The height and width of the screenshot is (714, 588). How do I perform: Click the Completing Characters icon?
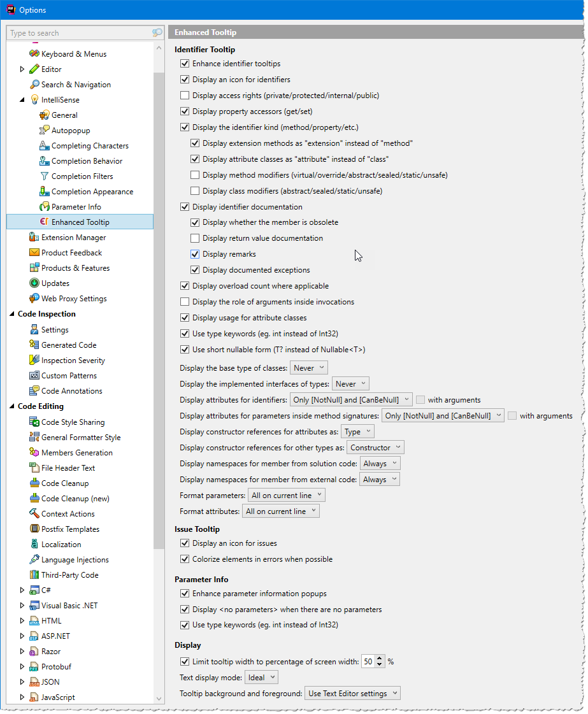coord(44,146)
